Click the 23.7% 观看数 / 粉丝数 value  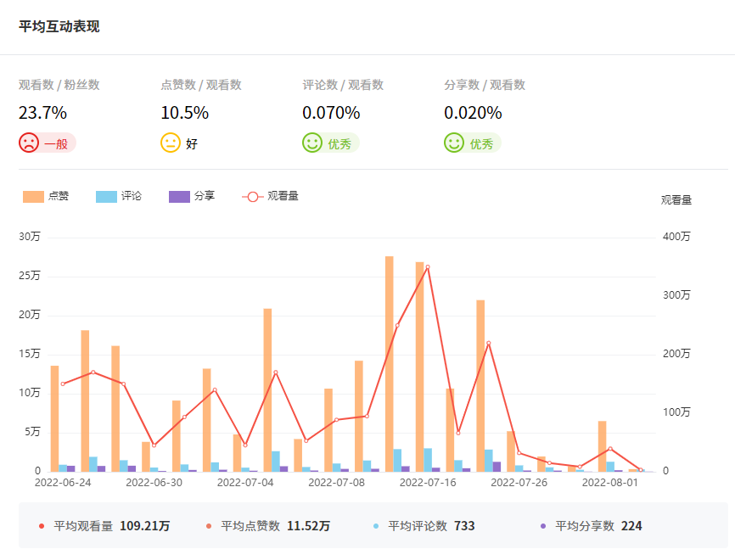[42, 113]
